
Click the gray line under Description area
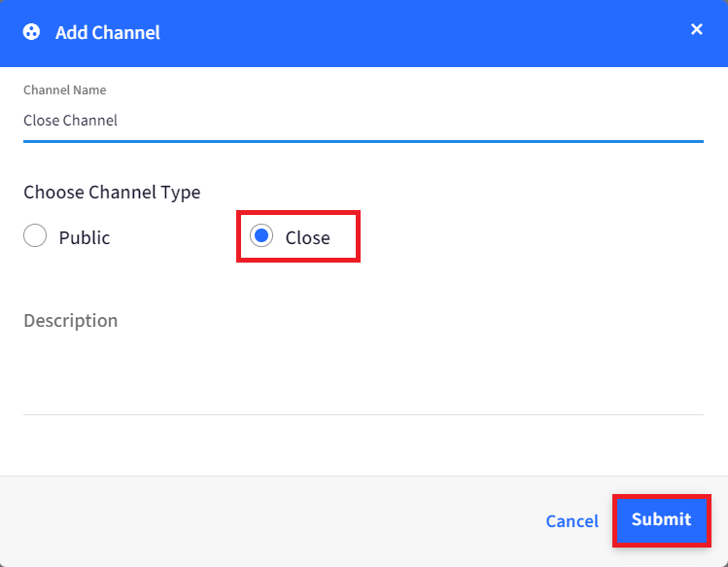coord(364,414)
